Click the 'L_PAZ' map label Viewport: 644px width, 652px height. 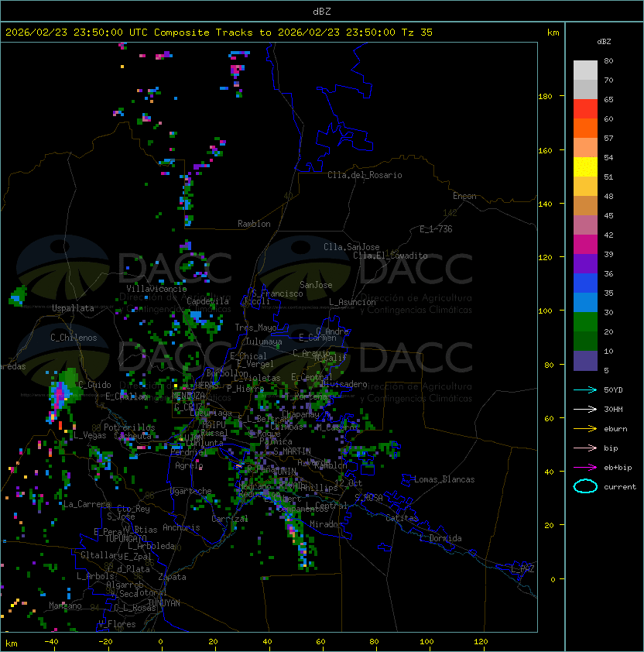(522, 570)
